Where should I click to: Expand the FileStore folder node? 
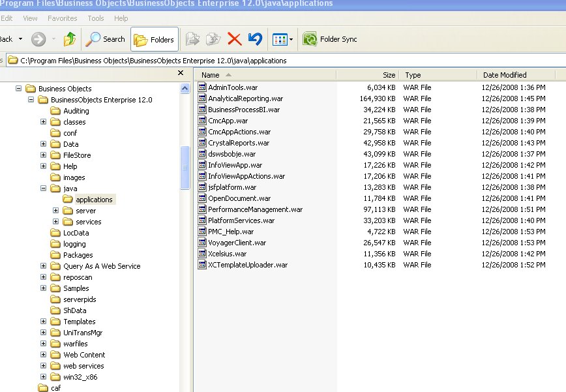point(43,155)
